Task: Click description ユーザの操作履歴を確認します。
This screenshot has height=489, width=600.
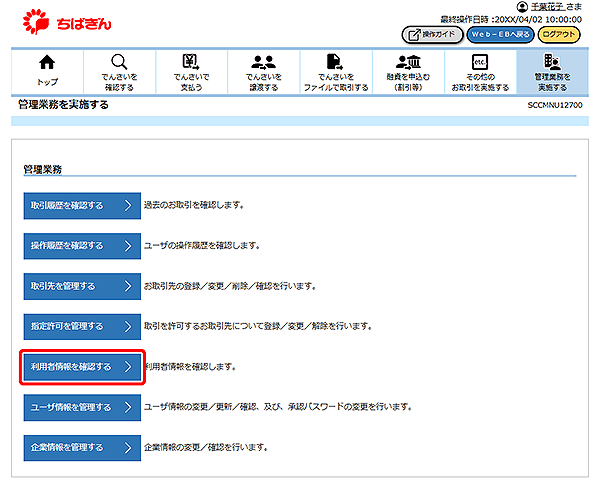Action: tap(202, 246)
